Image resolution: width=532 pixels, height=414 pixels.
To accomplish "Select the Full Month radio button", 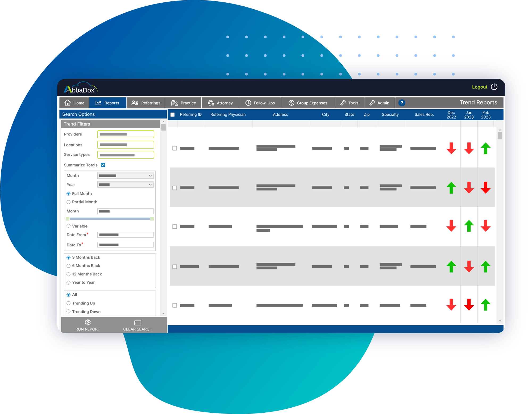I will pos(68,194).
